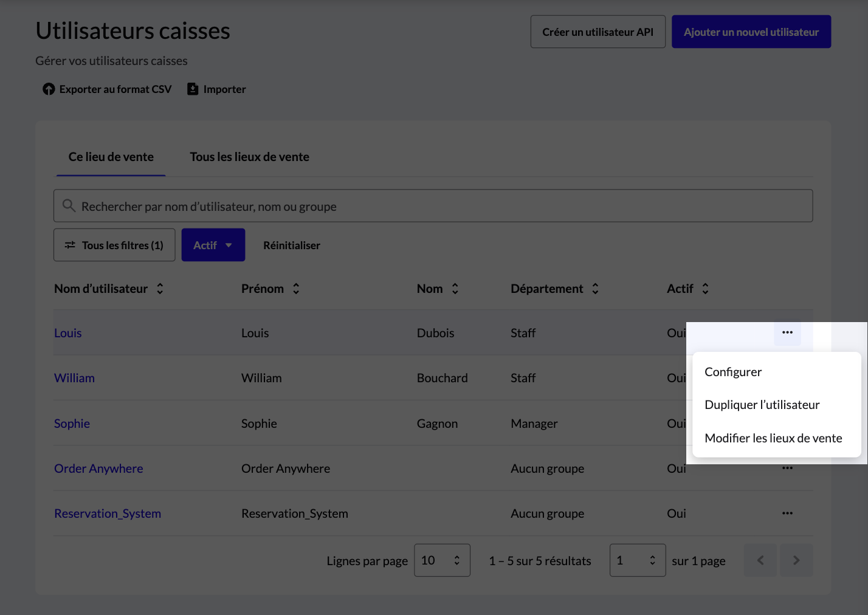Sort by Département column arrows
Viewport: 868px width, 615px height.
(595, 289)
